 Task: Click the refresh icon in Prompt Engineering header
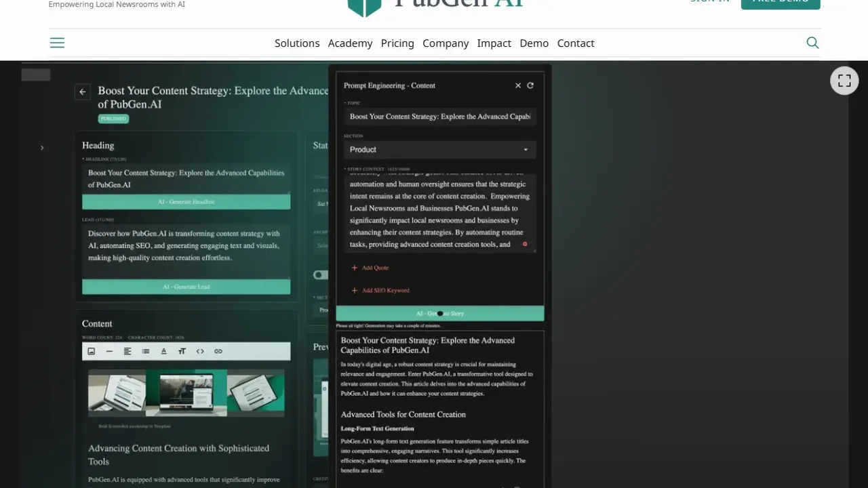click(x=530, y=85)
